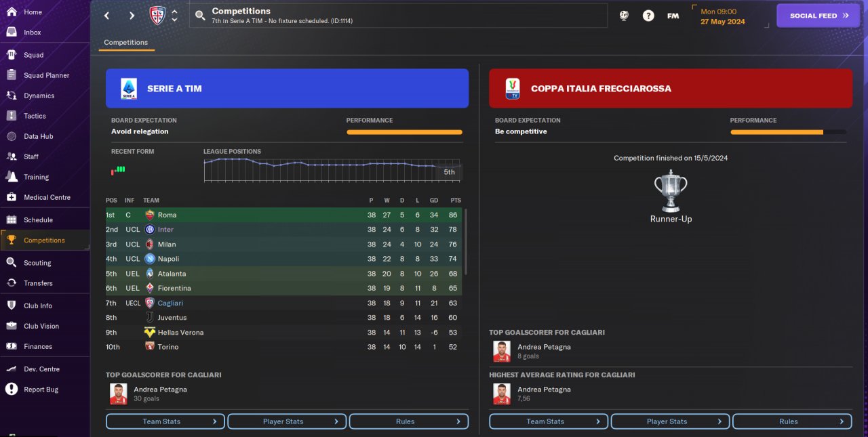
Task: Click the recent form indicator
Action: [x=118, y=169]
